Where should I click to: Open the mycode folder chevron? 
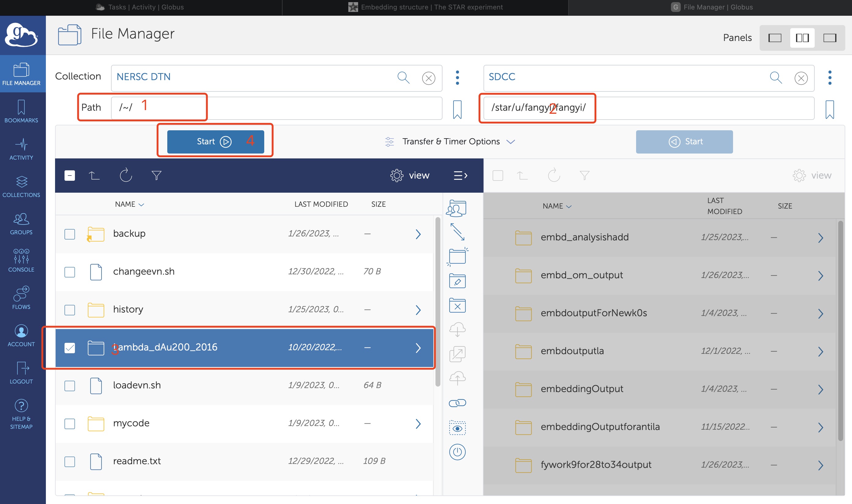coord(418,424)
